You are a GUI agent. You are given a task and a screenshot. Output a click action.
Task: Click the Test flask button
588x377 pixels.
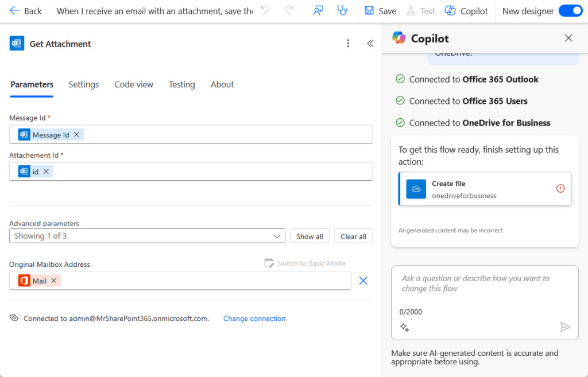(x=421, y=11)
